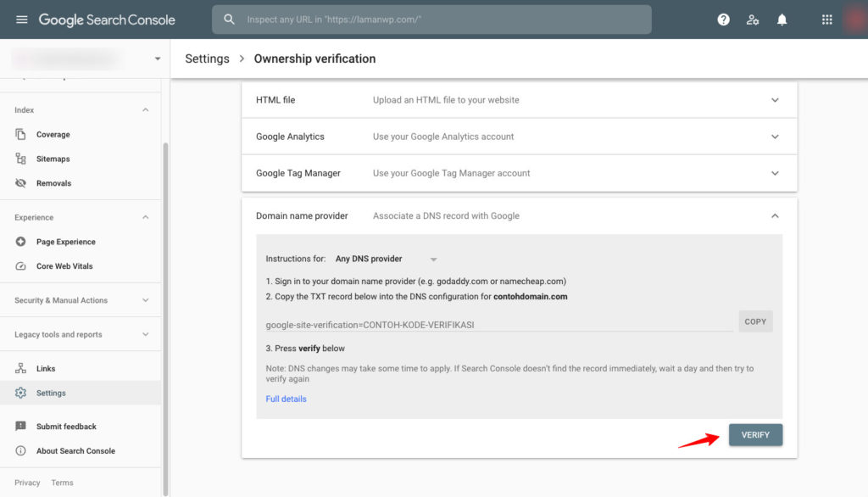
Task: Open the hamburger main menu
Action: [21, 20]
